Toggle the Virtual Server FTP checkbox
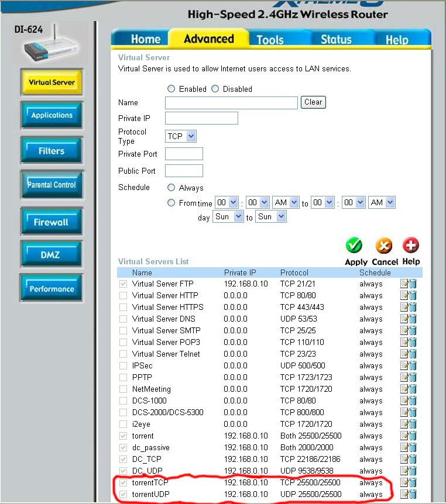The height and width of the screenshot is (504, 446). pyautogui.click(x=123, y=284)
